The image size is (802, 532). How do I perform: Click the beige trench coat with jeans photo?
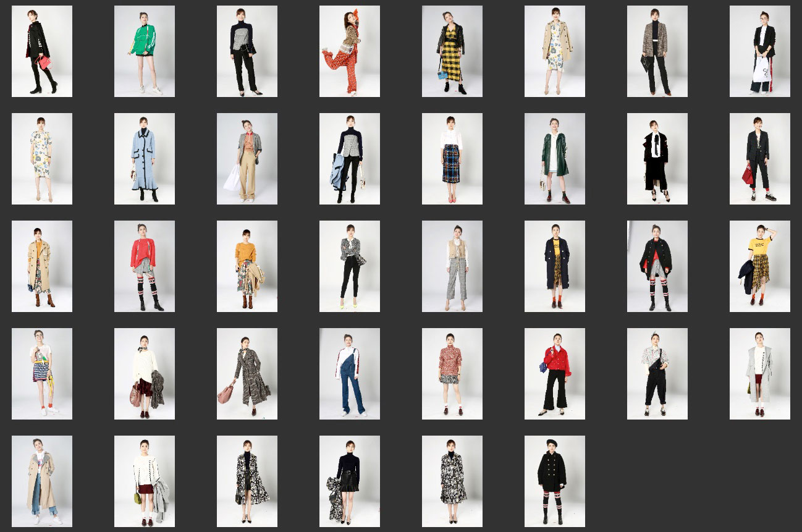click(41, 481)
